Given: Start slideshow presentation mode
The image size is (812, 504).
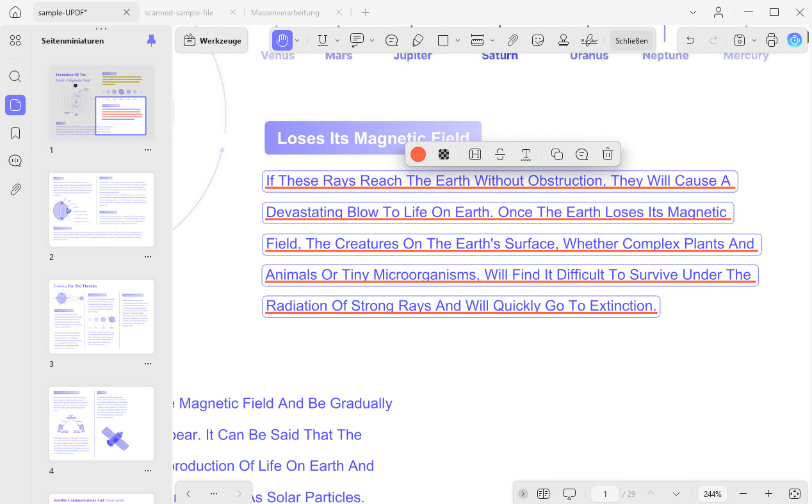Looking at the screenshot, I should tap(569, 494).
